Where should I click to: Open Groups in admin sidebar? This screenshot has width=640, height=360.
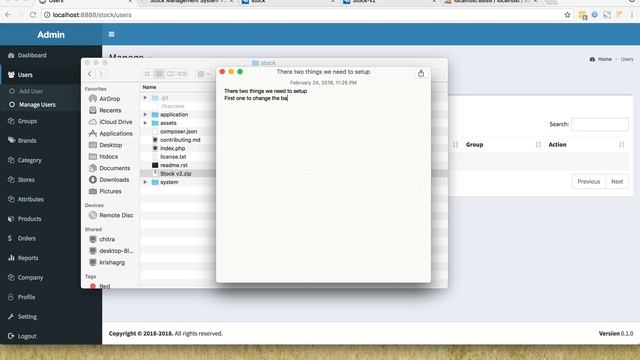[x=27, y=121]
